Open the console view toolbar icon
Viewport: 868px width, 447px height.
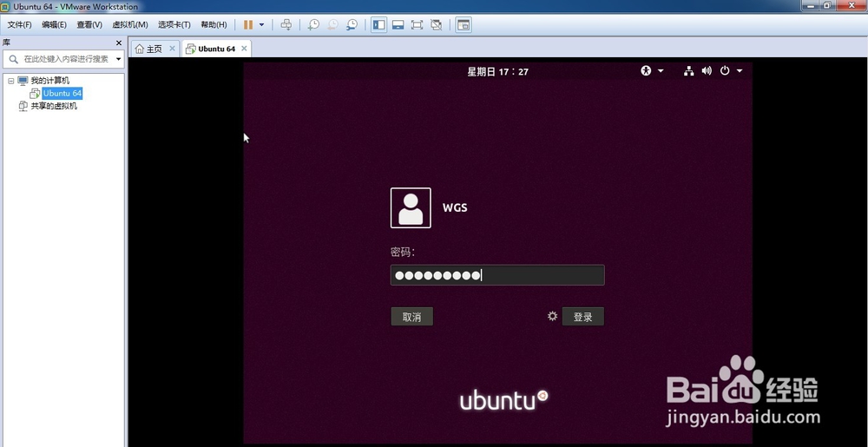click(464, 25)
